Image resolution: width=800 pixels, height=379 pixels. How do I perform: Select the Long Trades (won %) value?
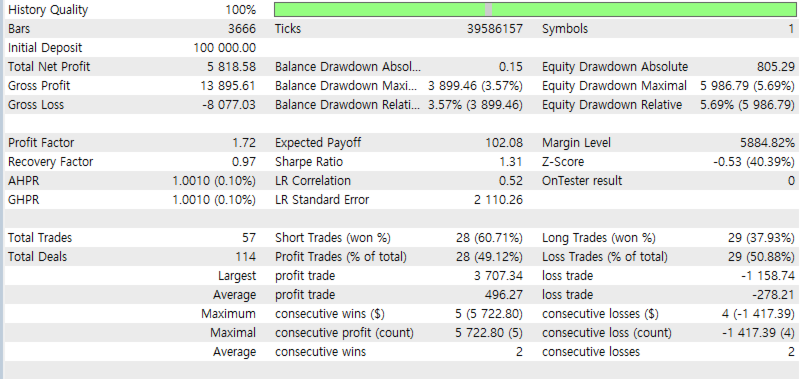[761, 238]
